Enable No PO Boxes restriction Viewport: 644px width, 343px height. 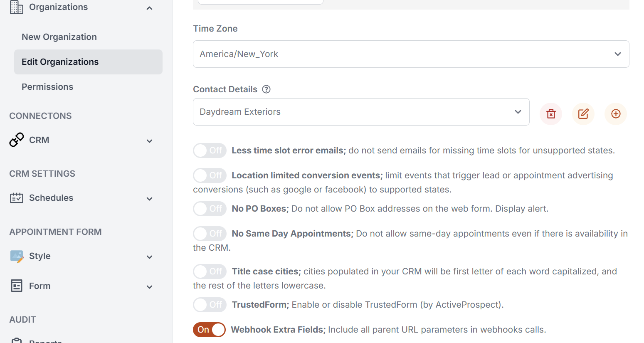pyautogui.click(x=210, y=208)
